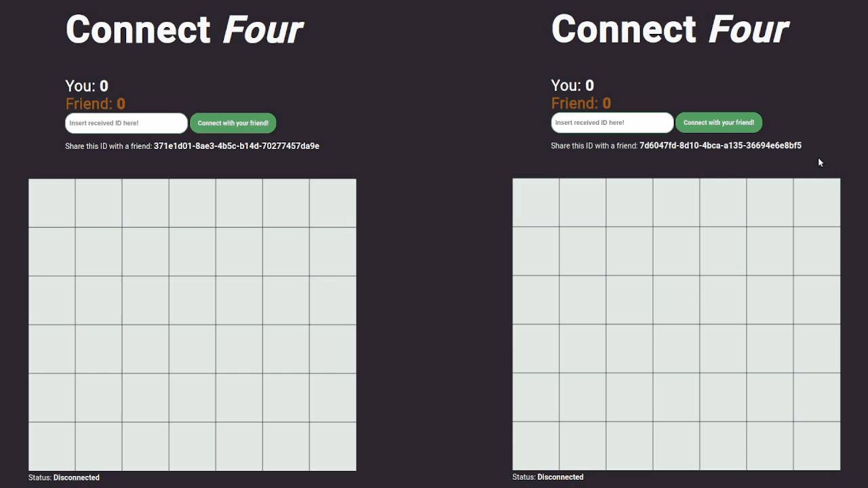
Task: Click the top-left cell of the left board
Action: coord(52,203)
